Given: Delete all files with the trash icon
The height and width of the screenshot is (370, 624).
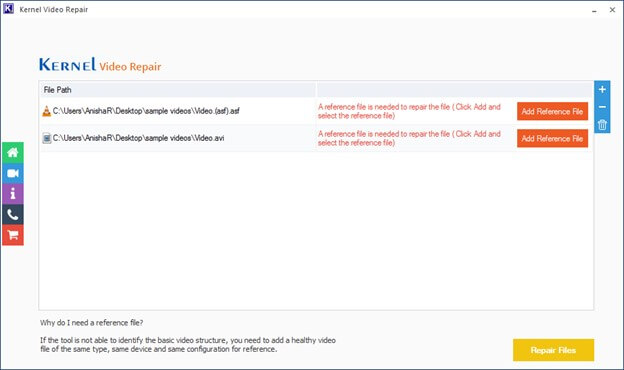Looking at the screenshot, I should [602, 125].
